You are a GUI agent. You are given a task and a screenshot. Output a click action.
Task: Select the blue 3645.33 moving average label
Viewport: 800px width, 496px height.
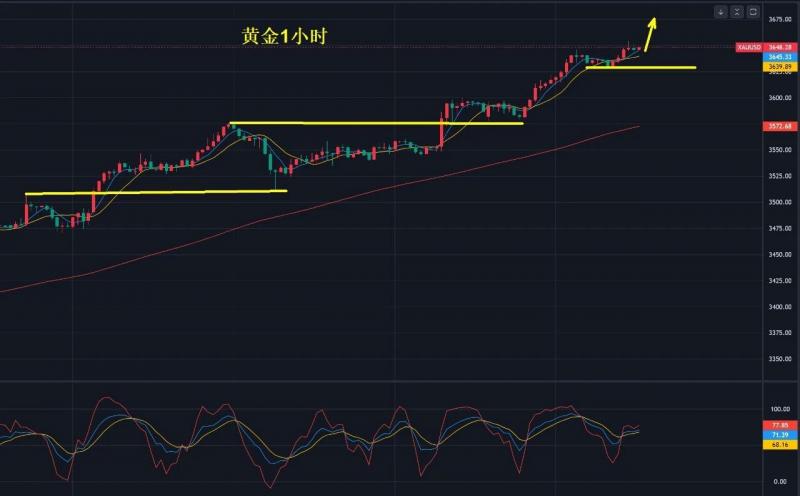pyautogui.click(x=780, y=57)
